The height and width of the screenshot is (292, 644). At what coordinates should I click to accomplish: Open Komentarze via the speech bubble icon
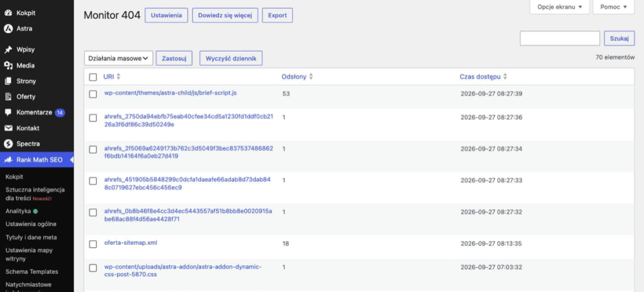pyautogui.click(x=8, y=112)
